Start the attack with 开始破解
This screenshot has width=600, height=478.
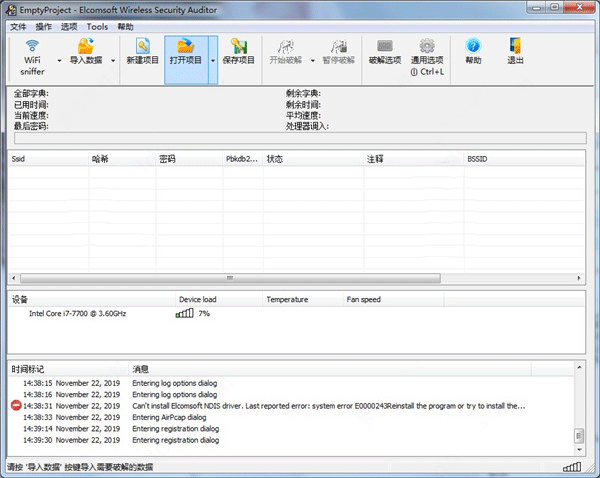coord(285,51)
